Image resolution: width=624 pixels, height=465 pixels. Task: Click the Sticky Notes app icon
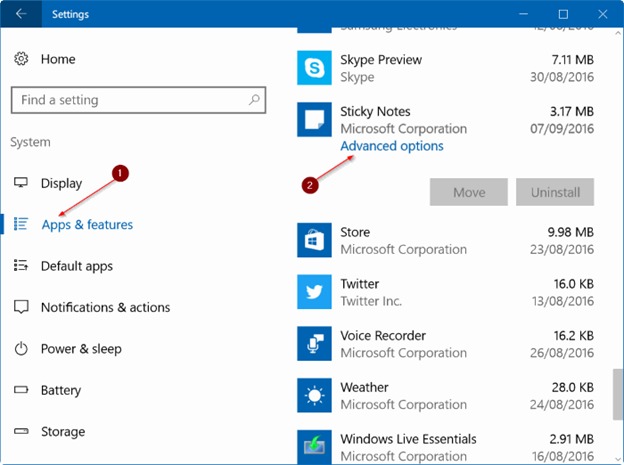coord(314,119)
